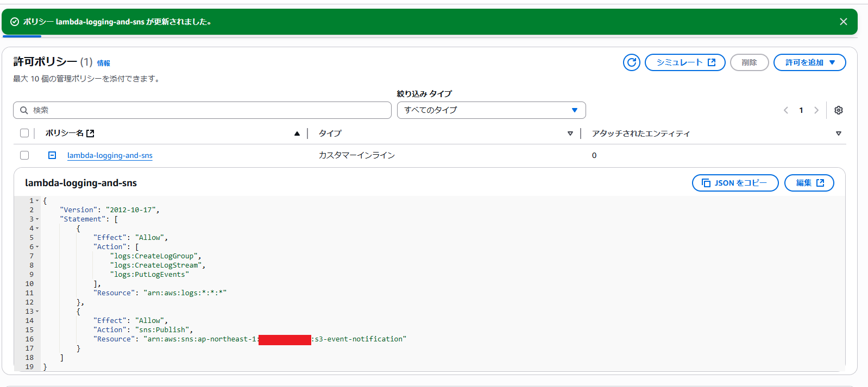868x387 pixels.
Task: Click the "logs:CreateLogGroup" action line
Action: point(155,256)
